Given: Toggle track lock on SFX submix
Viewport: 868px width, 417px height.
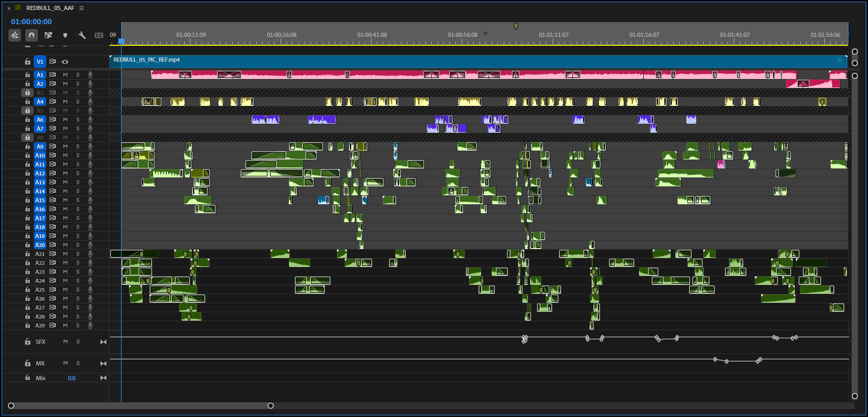Looking at the screenshot, I should click(x=28, y=342).
